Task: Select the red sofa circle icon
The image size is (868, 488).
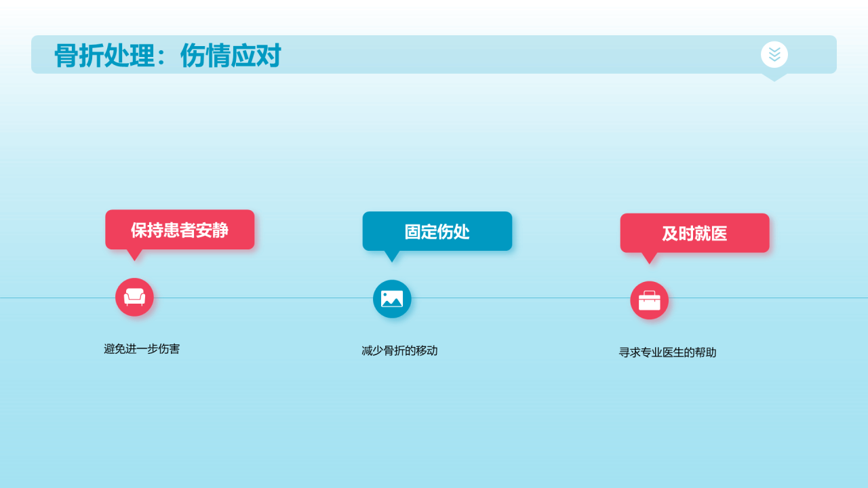Action: 134,297
